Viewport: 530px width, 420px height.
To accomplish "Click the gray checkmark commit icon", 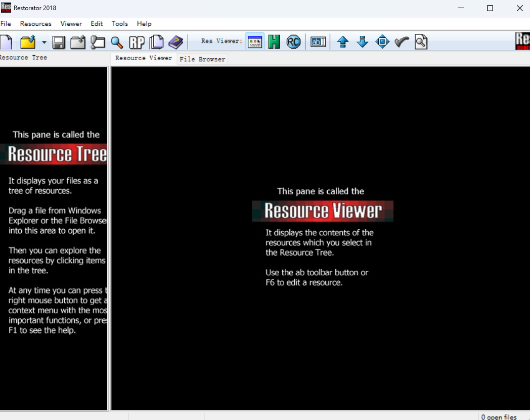I will [x=402, y=42].
